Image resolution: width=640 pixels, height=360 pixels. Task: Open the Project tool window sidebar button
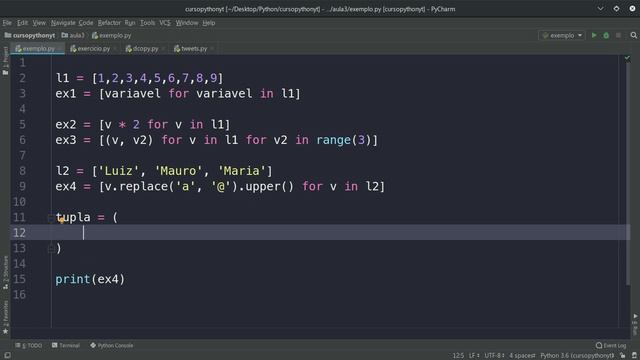coord(5,60)
